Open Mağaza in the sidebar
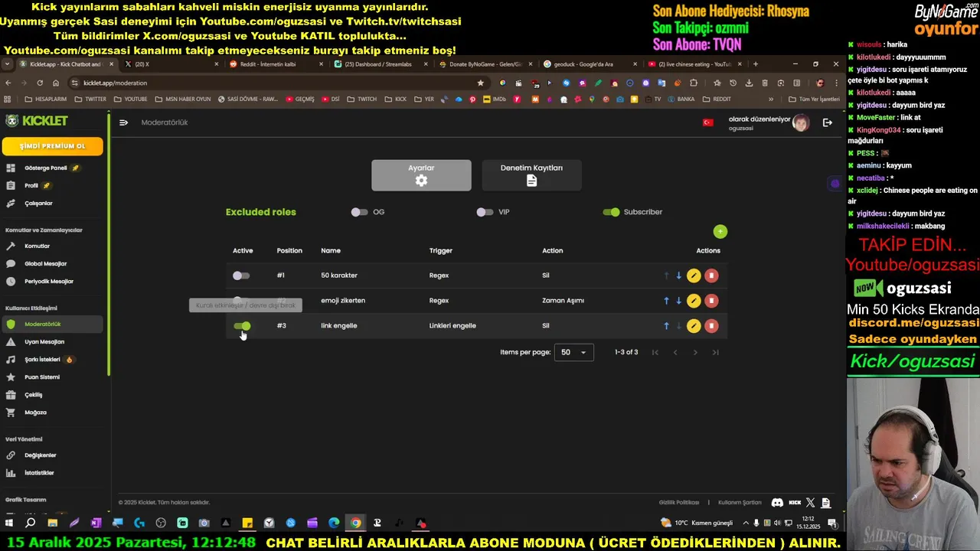Screen dimensions: 980x551 [53, 412]
